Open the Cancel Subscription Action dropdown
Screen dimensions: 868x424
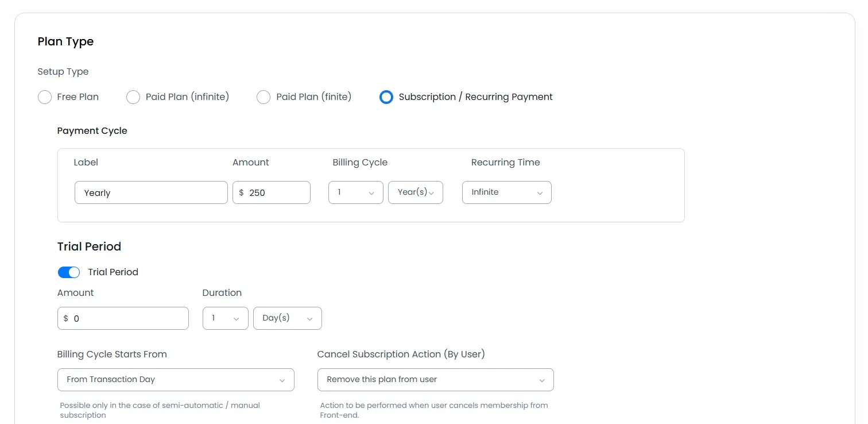tap(435, 380)
